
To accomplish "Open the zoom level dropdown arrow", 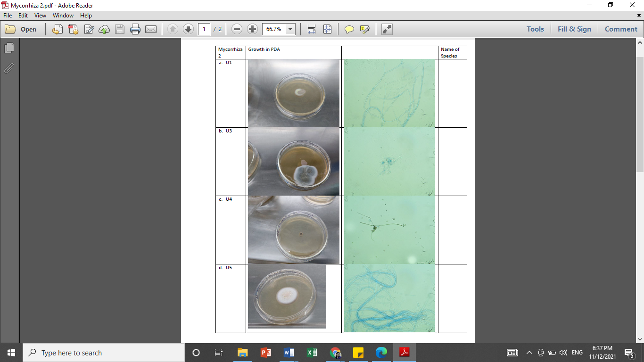I will tap(290, 29).
